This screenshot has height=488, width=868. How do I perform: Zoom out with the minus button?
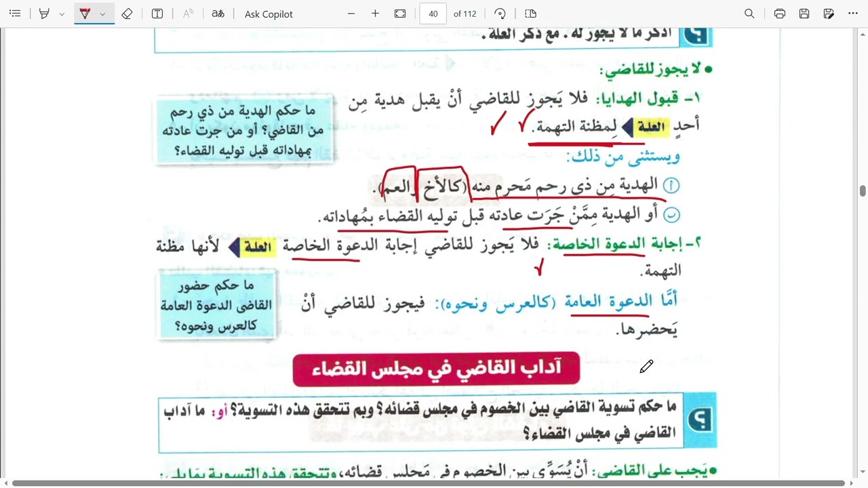coord(351,14)
